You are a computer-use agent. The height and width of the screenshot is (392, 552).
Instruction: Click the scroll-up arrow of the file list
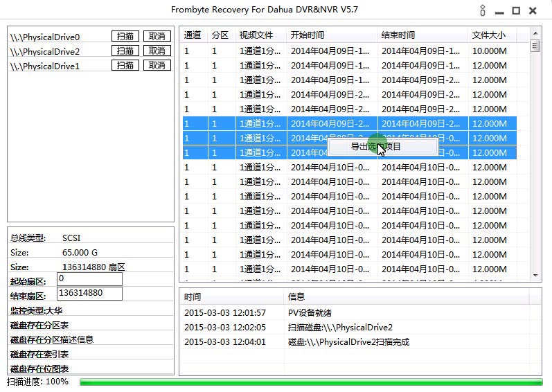click(x=535, y=33)
